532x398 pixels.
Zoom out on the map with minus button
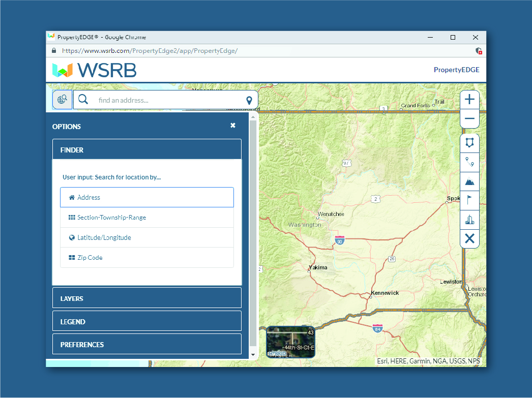point(469,118)
